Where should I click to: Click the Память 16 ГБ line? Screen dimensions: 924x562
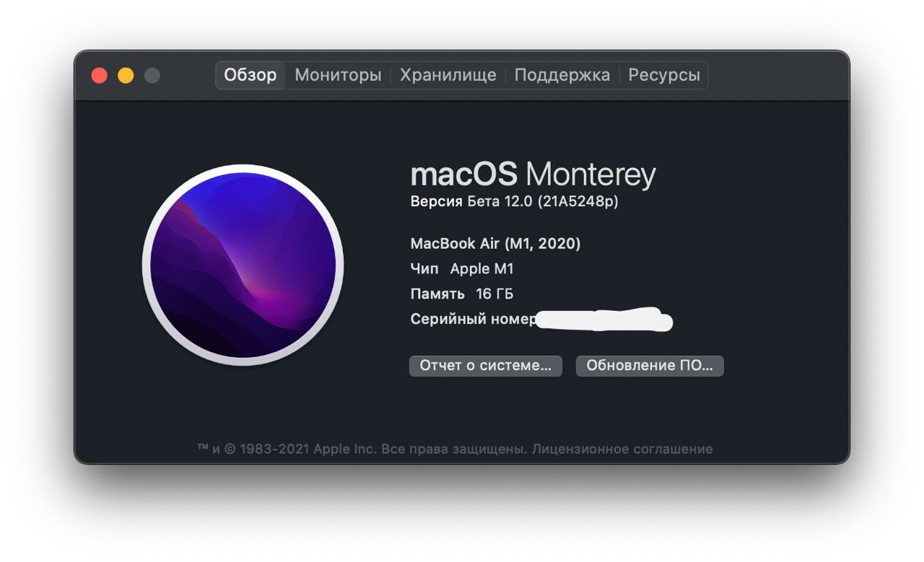click(x=462, y=294)
